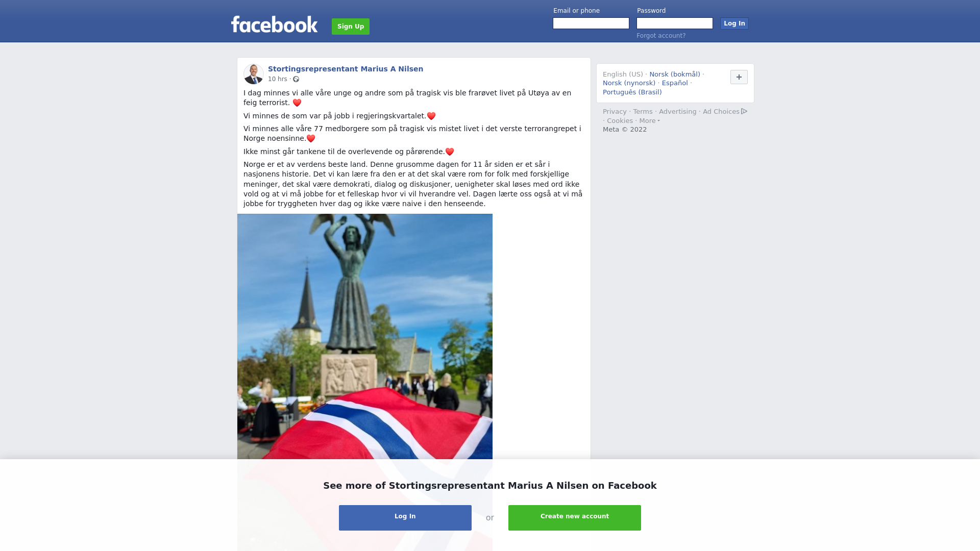Focus the Password input field
This screenshot has height=551, width=980.
coord(675,23)
